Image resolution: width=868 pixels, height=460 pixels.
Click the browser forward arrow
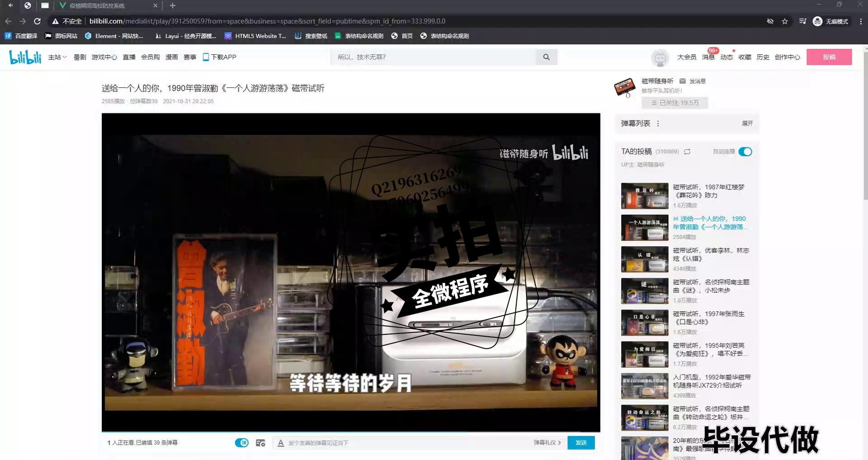coord(23,21)
